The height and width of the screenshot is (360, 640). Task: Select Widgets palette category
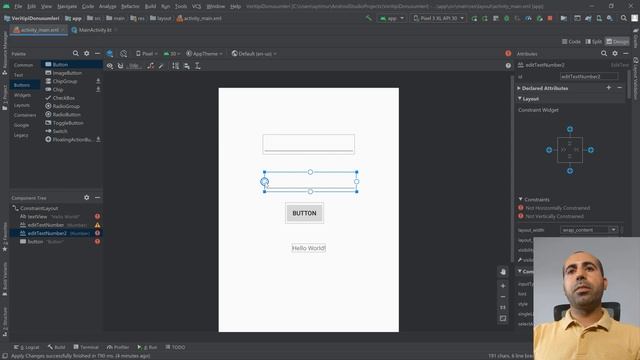click(x=22, y=95)
